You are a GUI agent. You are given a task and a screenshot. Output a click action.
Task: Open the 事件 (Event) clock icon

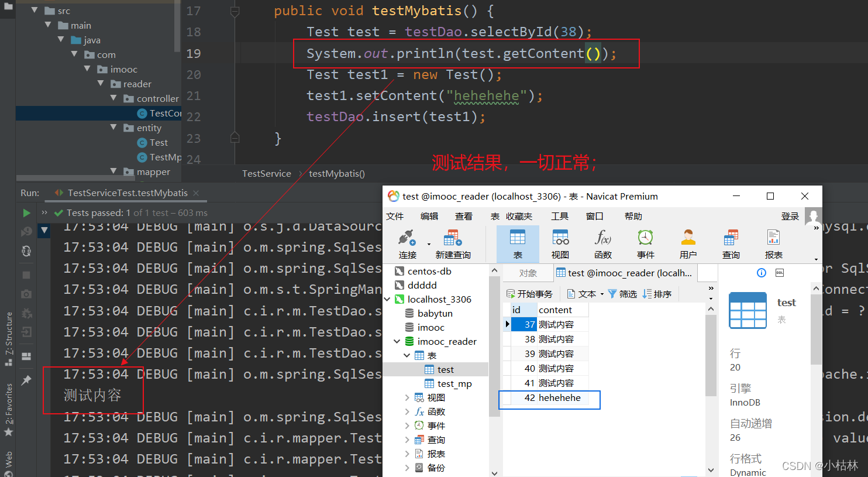coord(645,238)
